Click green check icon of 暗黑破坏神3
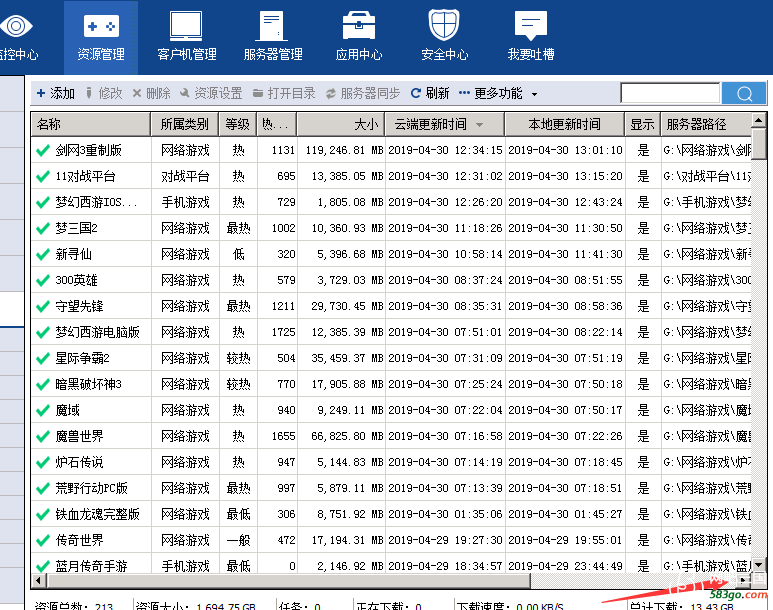This screenshot has width=773, height=610. pos(43,385)
